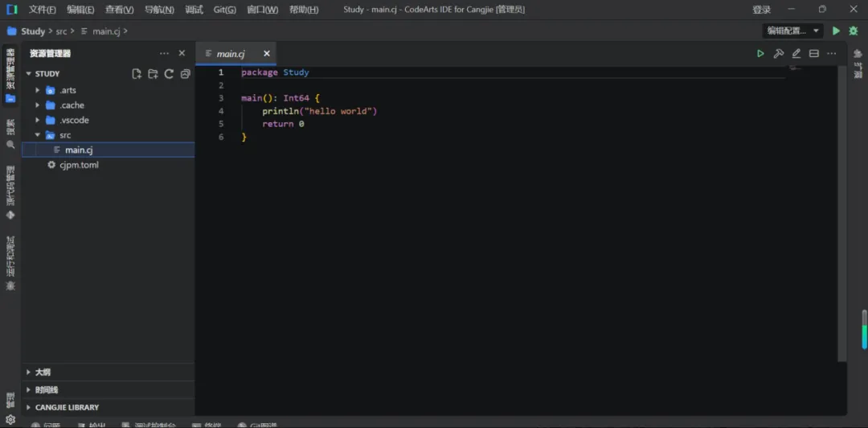Collapse the STUDY project root

[29, 74]
